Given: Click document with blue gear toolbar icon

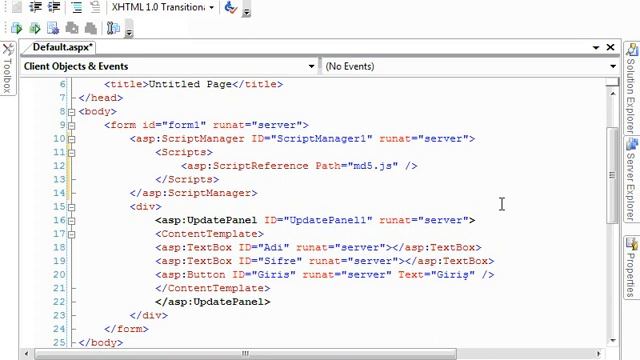Looking at the screenshot, I should [x=53, y=28].
